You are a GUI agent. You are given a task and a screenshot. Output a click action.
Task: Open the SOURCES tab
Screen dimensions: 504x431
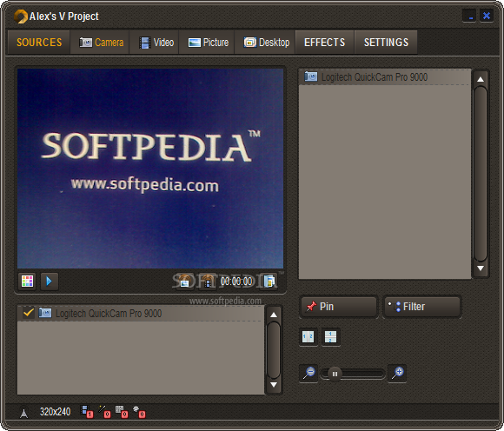[39, 43]
